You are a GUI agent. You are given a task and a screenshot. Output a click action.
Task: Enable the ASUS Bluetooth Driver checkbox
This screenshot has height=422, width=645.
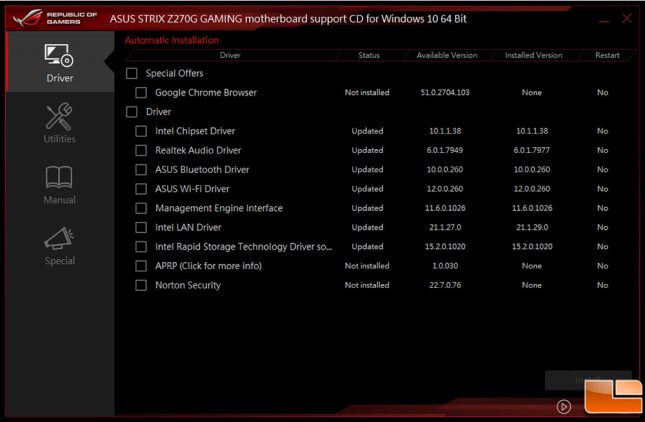[141, 169]
